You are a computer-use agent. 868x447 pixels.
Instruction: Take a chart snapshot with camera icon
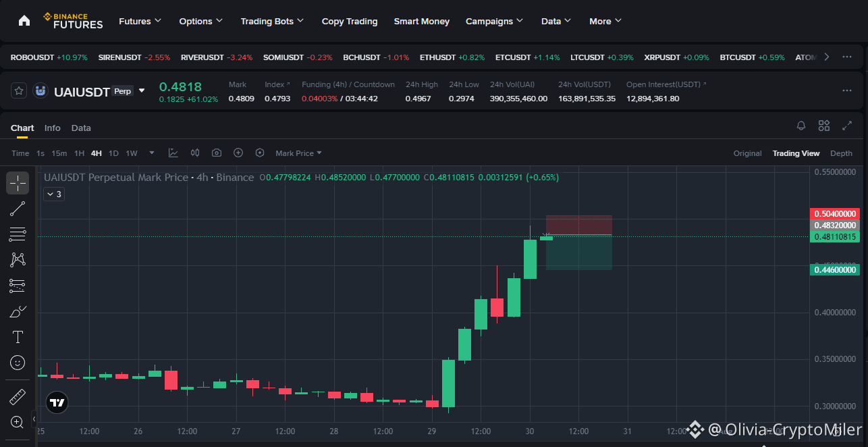217,153
